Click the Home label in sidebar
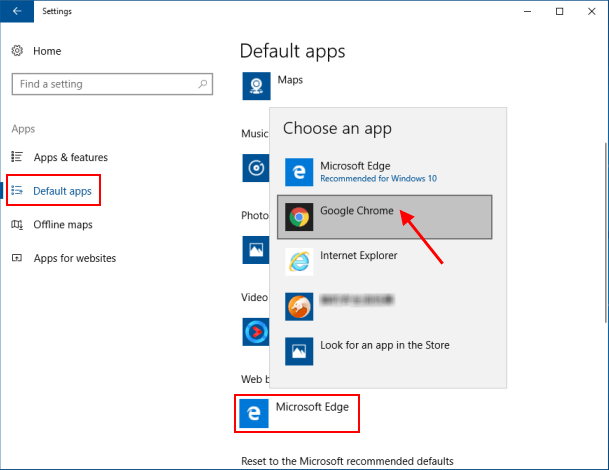This screenshot has width=609, height=470. tap(47, 51)
